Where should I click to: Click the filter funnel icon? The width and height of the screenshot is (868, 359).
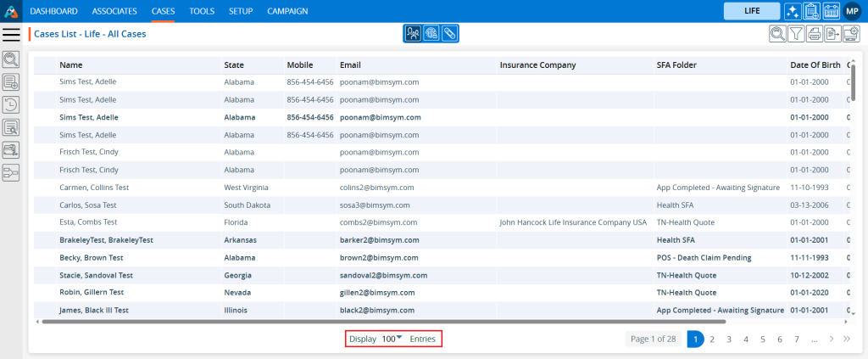point(796,34)
